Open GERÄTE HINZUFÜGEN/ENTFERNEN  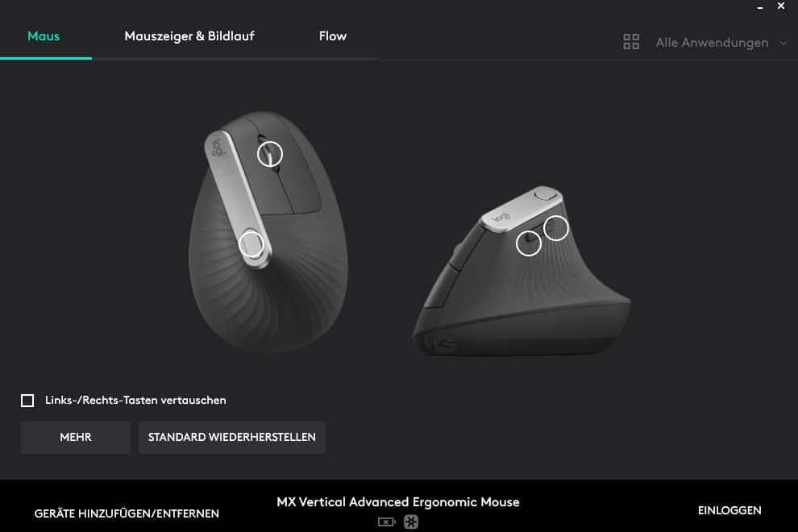[127, 513]
